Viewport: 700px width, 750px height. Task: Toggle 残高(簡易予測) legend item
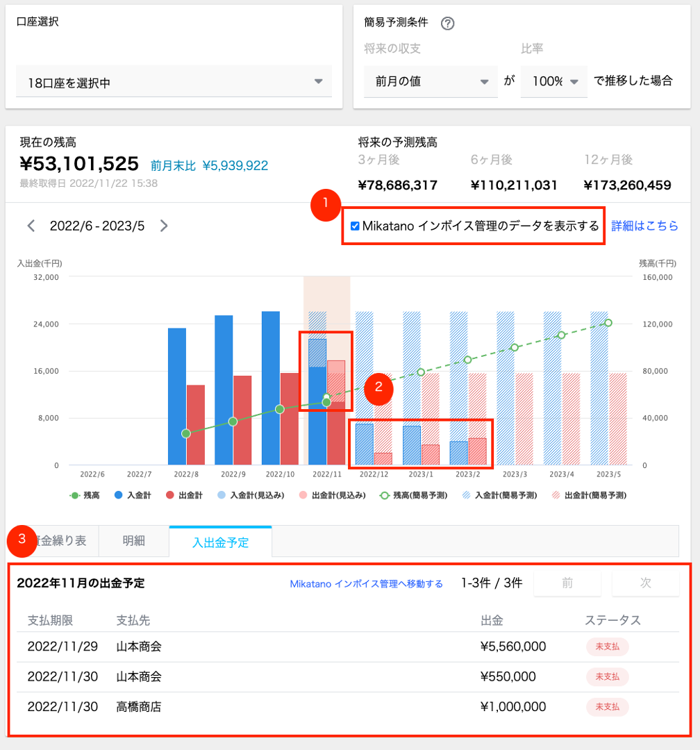tap(413, 495)
